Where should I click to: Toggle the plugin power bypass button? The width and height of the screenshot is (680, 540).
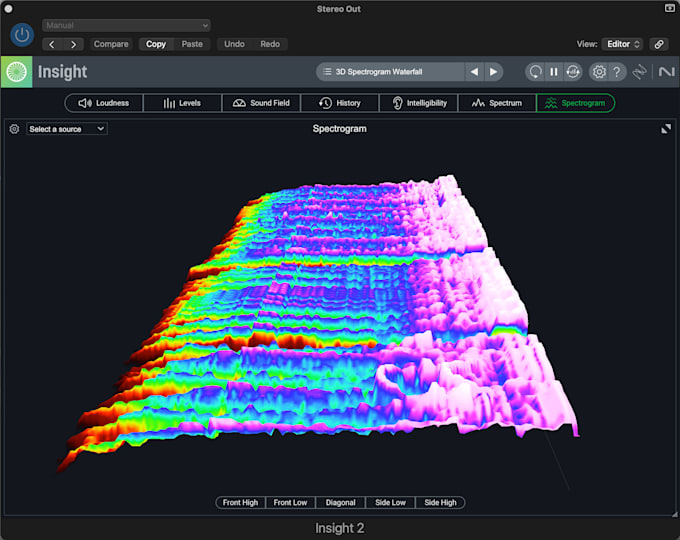pos(22,35)
